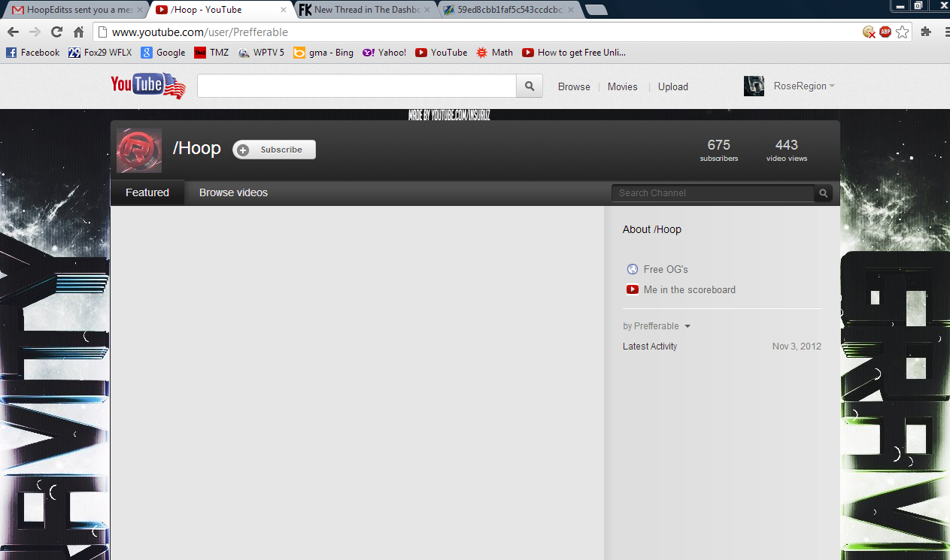Click the YouTube logo

click(147, 86)
